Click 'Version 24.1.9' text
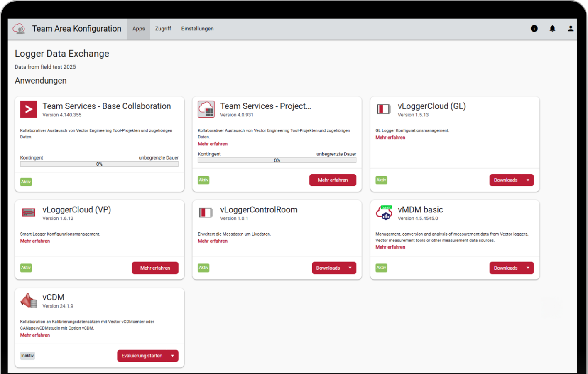The height and width of the screenshot is (374, 588). coord(58,306)
